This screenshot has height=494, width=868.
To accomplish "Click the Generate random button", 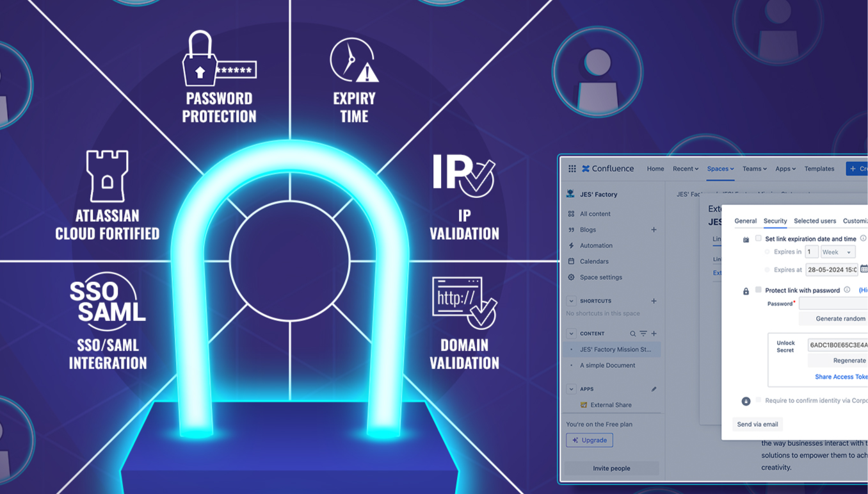I will pyautogui.click(x=833, y=318).
